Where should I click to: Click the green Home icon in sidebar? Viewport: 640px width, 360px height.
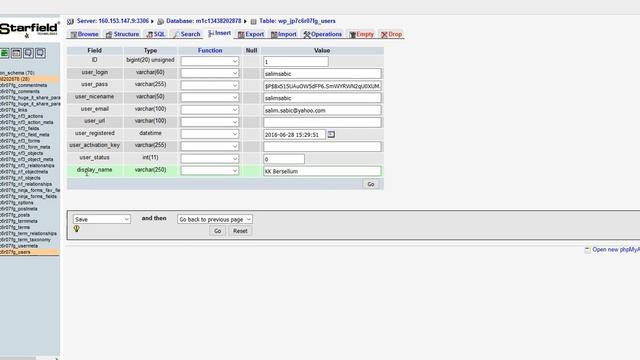4,53
